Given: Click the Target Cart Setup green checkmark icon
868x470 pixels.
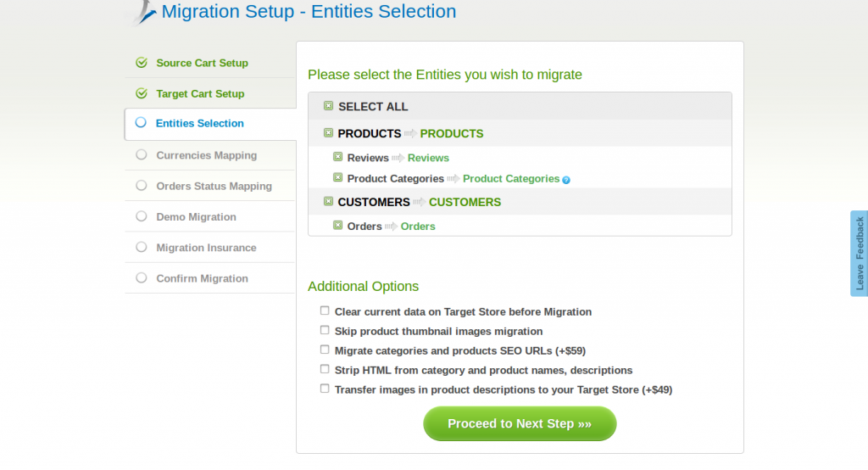Looking at the screenshot, I should click(142, 93).
